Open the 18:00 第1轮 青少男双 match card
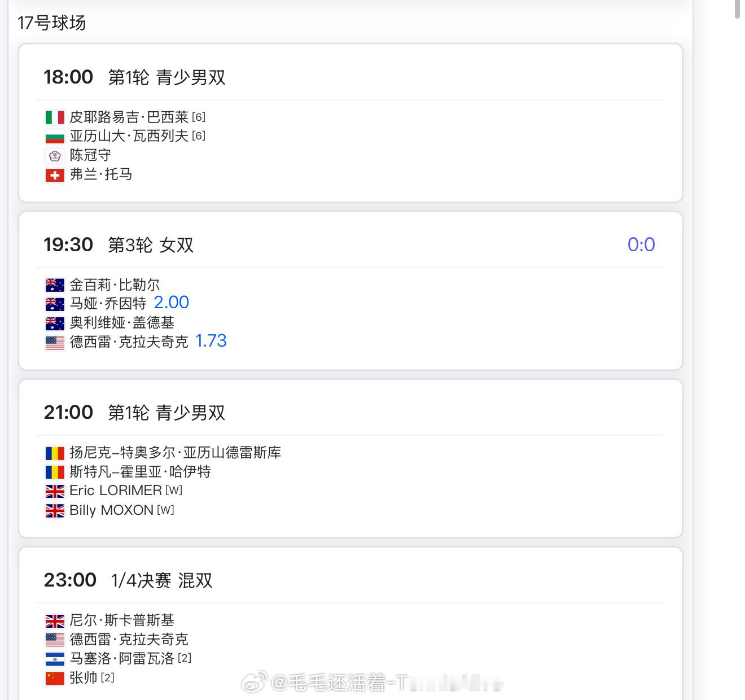The image size is (745, 700). click(x=350, y=123)
